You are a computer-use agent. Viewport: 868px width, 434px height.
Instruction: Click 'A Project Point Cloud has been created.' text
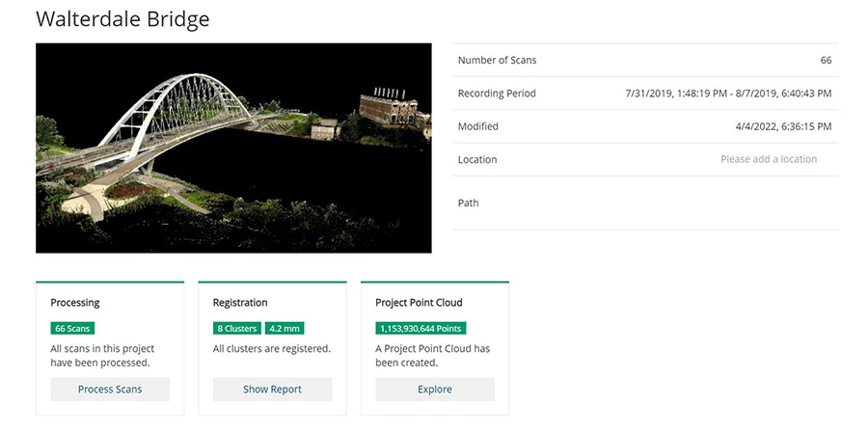click(x=433, y=356)
